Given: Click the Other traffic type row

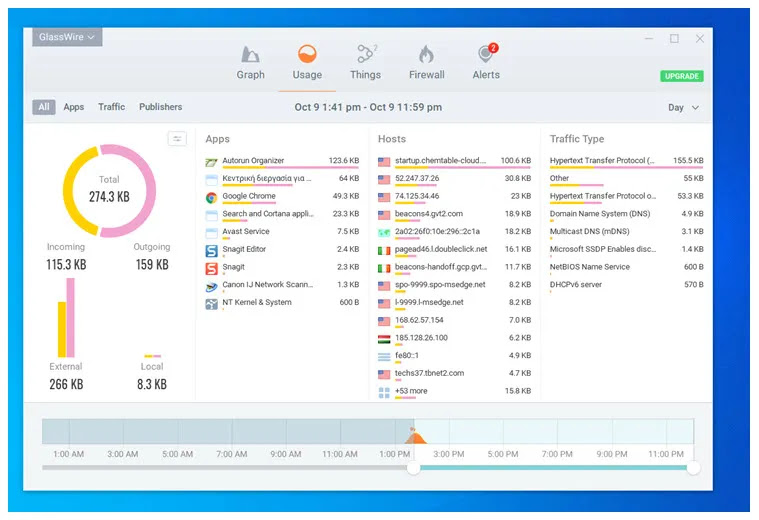Looking at the screenshot, I should (626, 180).
